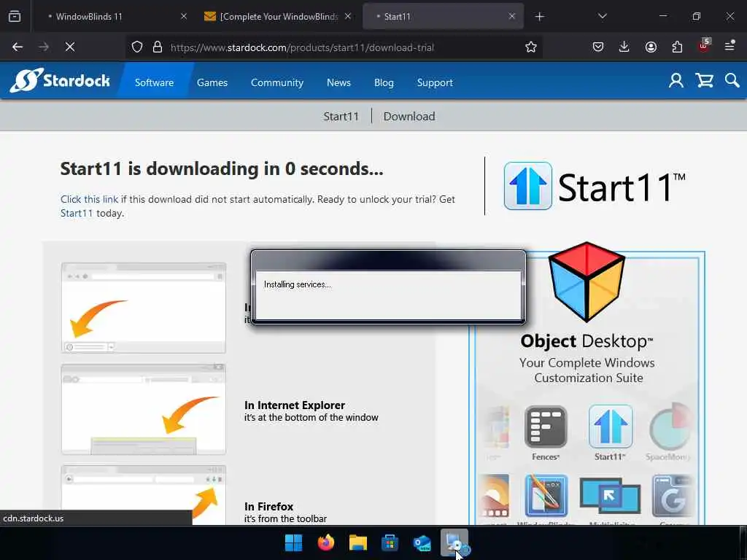Click the 'In Firefox' heading
This screenshot has width=747, height=560.
(268, 506)
